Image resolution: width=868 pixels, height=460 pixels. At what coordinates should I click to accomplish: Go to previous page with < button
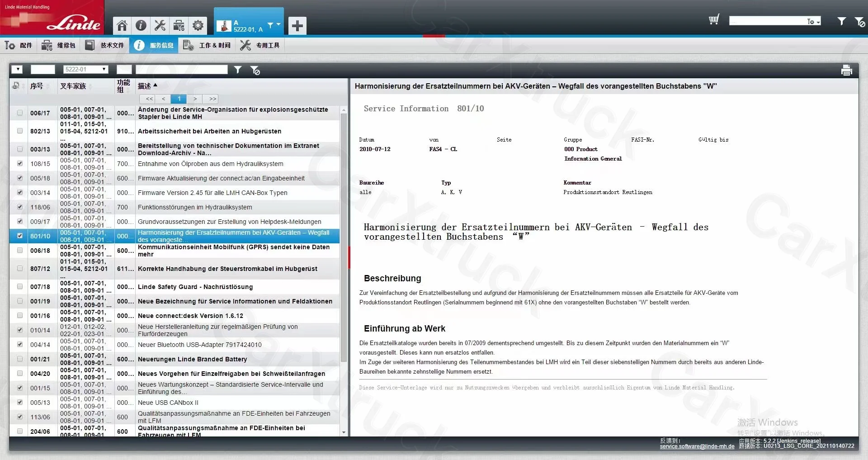click(163, 99)
